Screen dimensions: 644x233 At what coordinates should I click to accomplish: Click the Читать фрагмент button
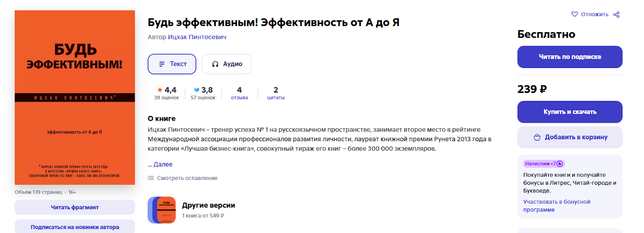point(75,207)
